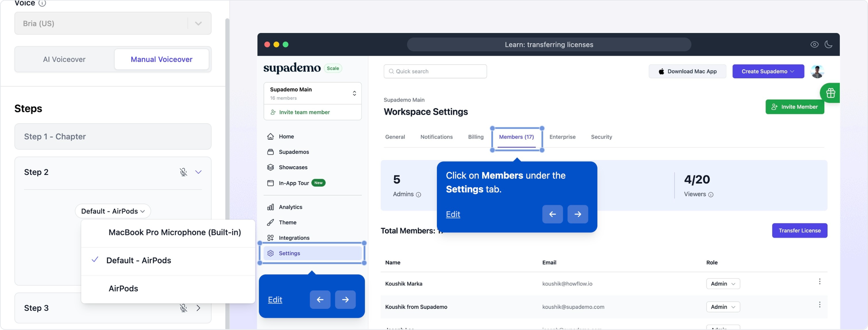Switch to AI Voiceover tab
Image resolution: width=868 pixels, height=330 pixels.
pyautogui.click(x=64, y=59)
